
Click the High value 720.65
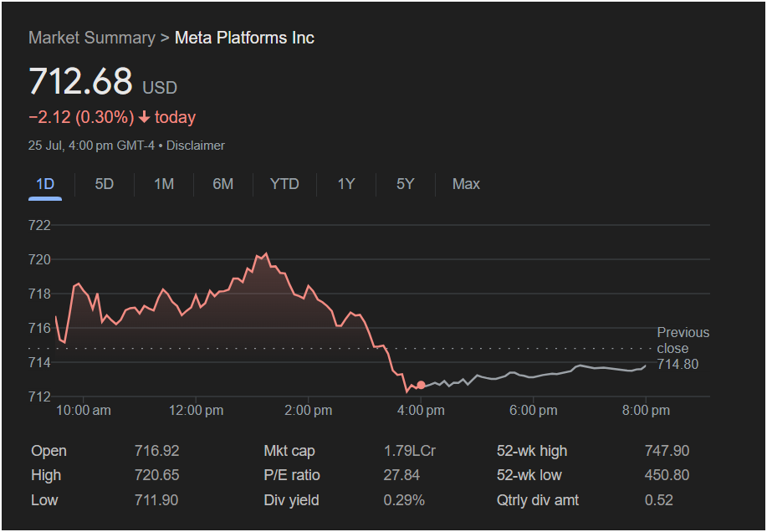tap(157, 475)
